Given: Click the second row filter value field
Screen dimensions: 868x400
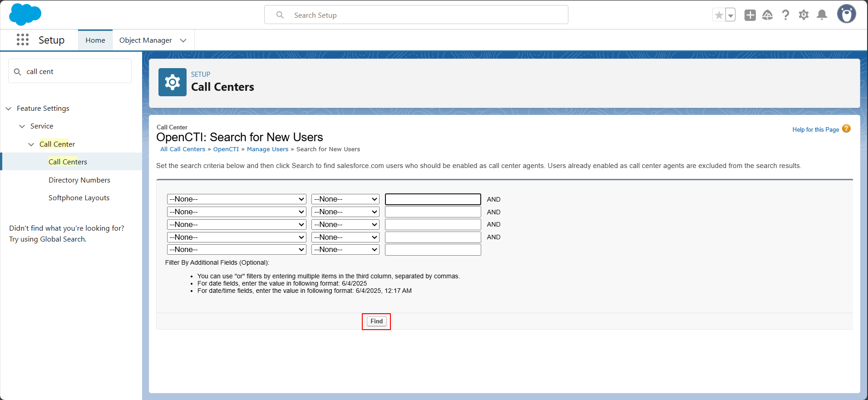Looking at the screenshot, I should 433,212.
